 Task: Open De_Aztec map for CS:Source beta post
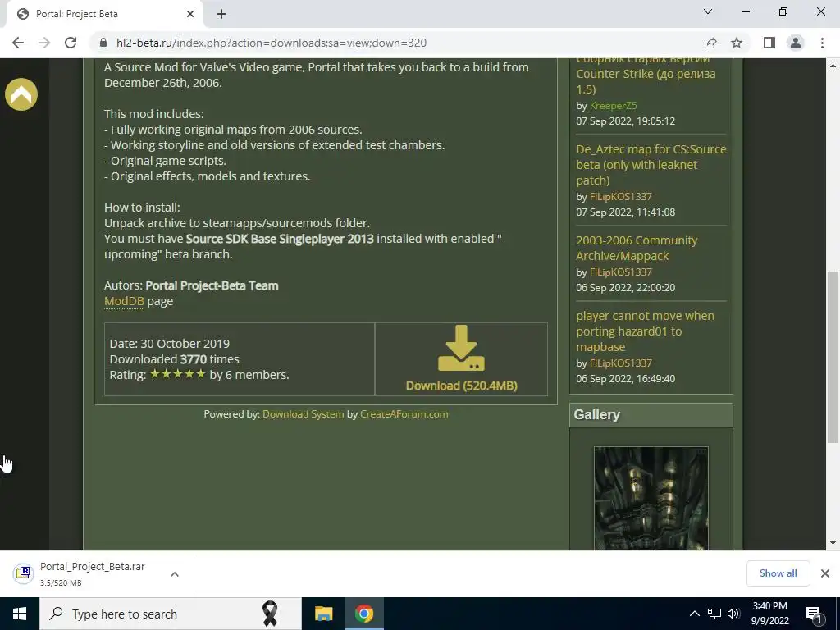pyautogui.click(x=651, y=164)
